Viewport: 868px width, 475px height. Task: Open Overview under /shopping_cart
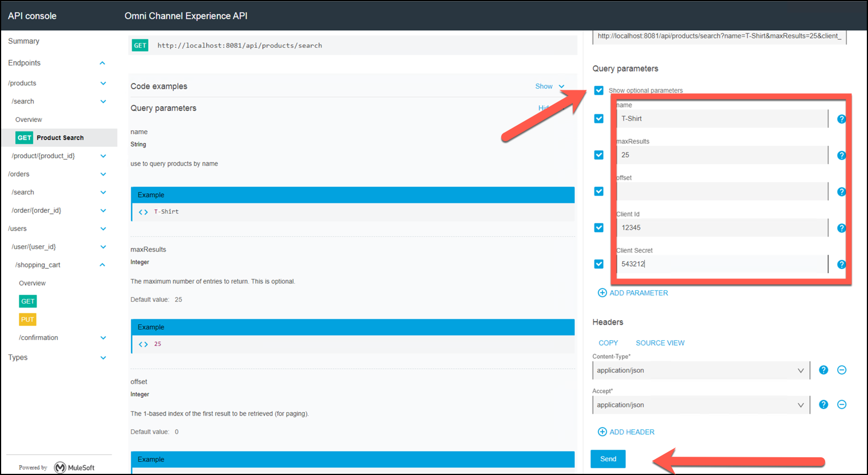32,283
